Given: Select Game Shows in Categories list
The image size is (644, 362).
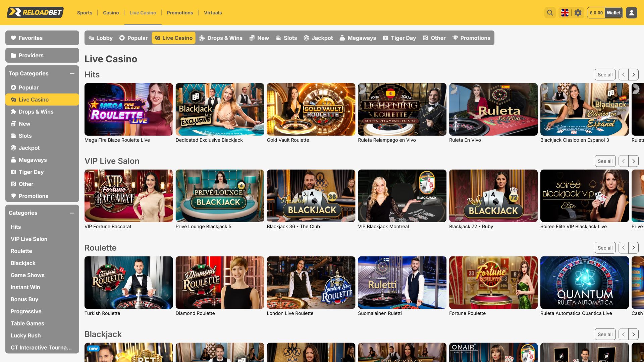Looking at the screenshot, I should pos(28,275).
